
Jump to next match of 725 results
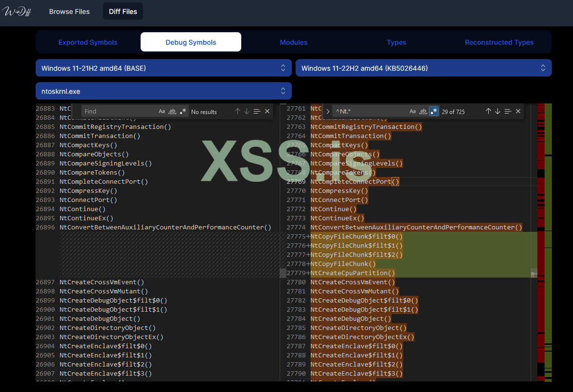click(x=497, y=111)
